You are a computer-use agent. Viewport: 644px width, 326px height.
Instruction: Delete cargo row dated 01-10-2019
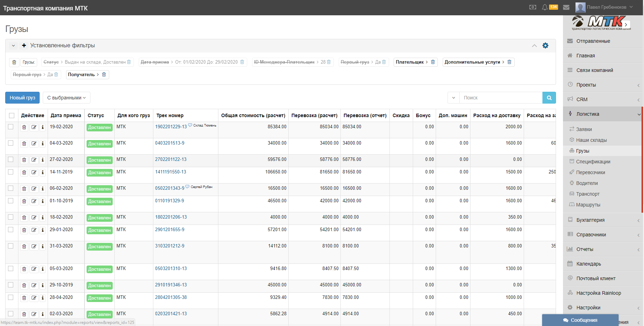(24, 201)
